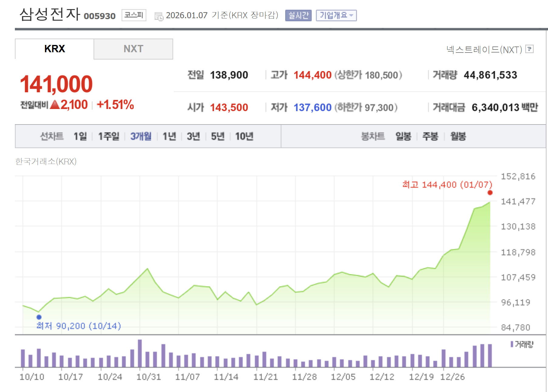Switch to the NXT tab
548x392 pixels.
pyautogui.click(x=133, y=49)
